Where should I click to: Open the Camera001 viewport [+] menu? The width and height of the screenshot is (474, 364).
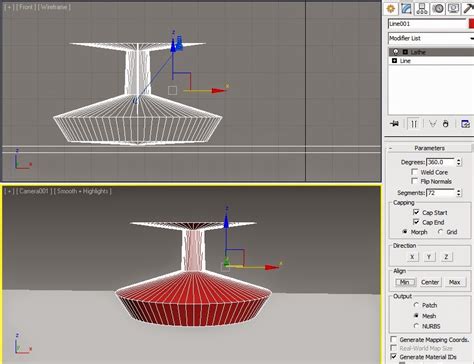click(x=9, y=191)
